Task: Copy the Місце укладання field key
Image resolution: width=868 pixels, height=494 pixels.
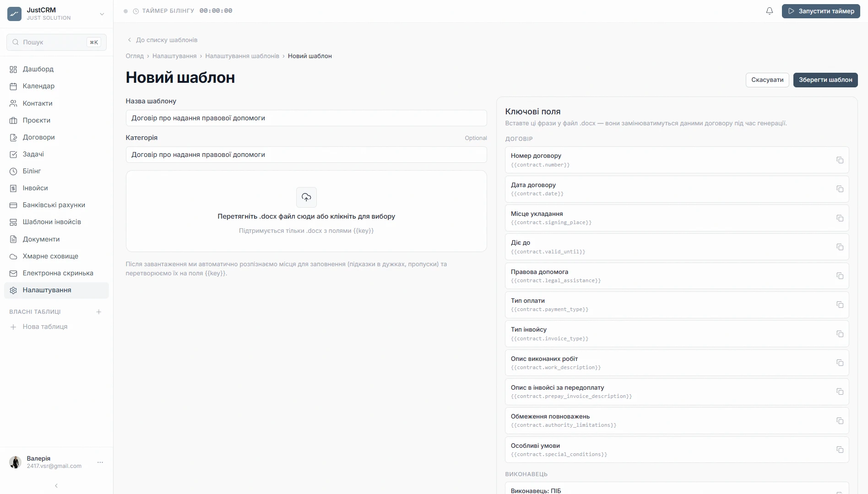Action: (x=840, y=218)
